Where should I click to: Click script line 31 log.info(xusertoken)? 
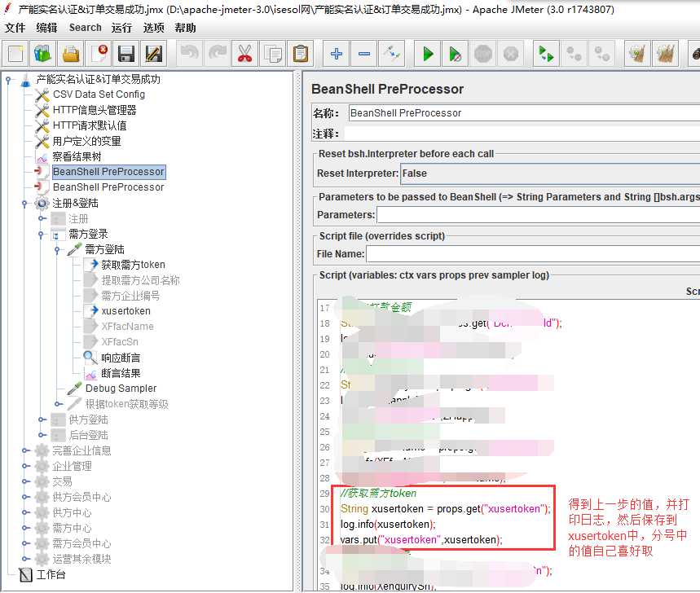tap(388, 525)
